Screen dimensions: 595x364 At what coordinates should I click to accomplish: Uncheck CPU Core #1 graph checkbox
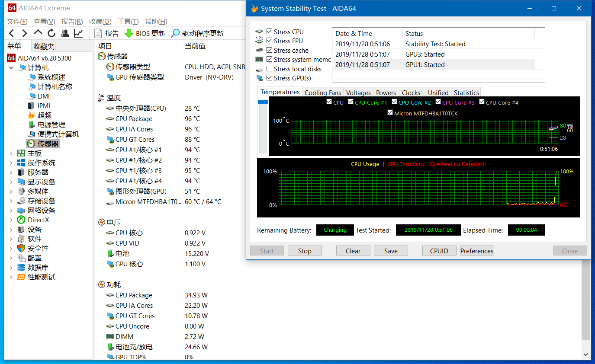pos(351,102)
